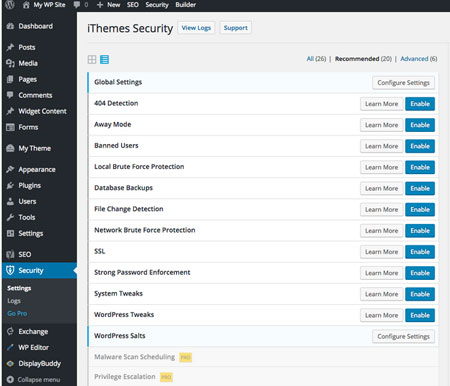Click the Widget Content pin icon

10,111
